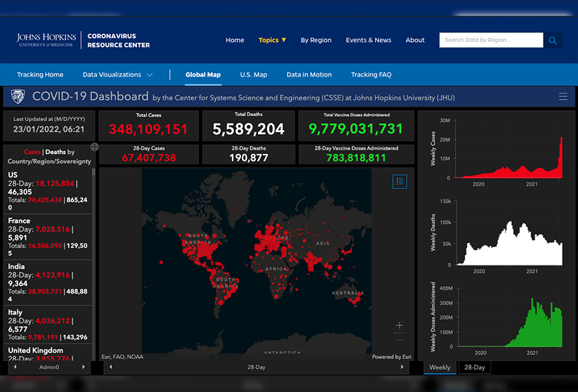The image size is (578, 392).
Task: Open the map legend list icon
Action: point(400,181)
